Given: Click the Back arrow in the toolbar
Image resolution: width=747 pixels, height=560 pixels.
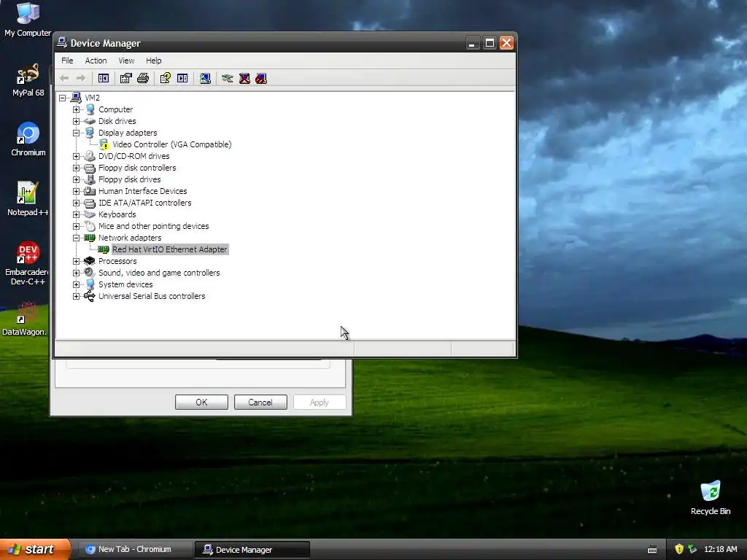Looking at the screenshot, I should [64, 78].
